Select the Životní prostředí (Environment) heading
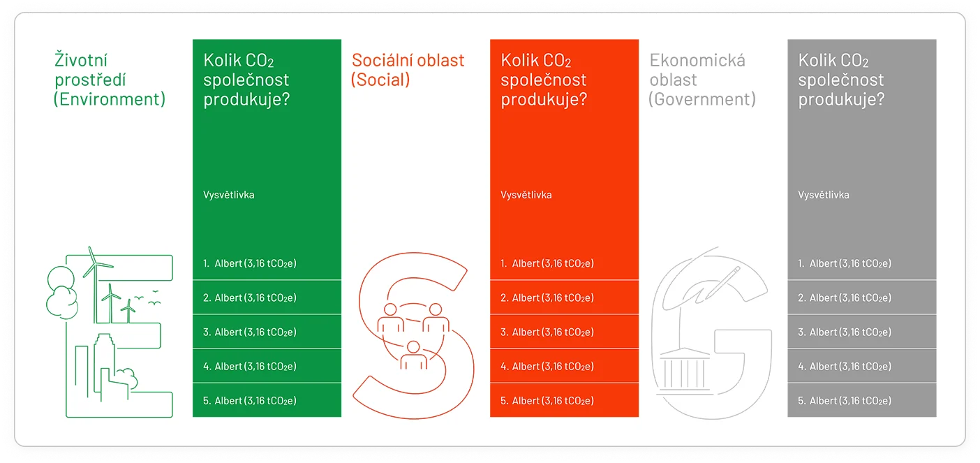This screenshot has height=463, width=980. click(x=110, y=80)
